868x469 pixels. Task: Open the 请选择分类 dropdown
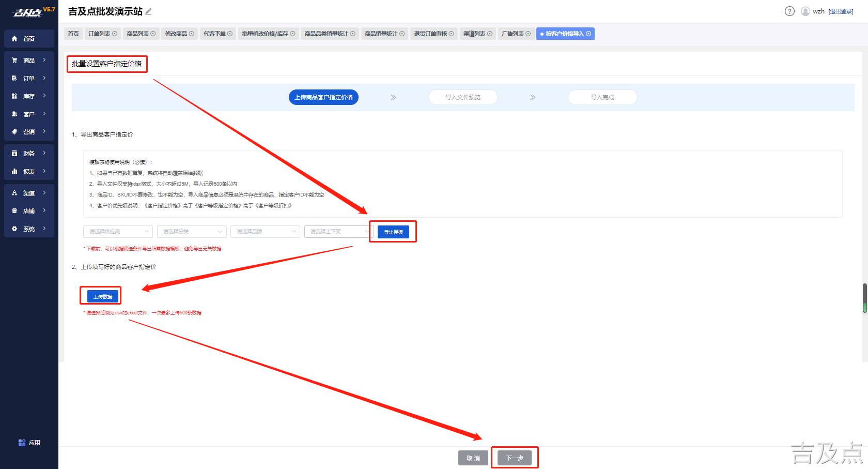192,232
